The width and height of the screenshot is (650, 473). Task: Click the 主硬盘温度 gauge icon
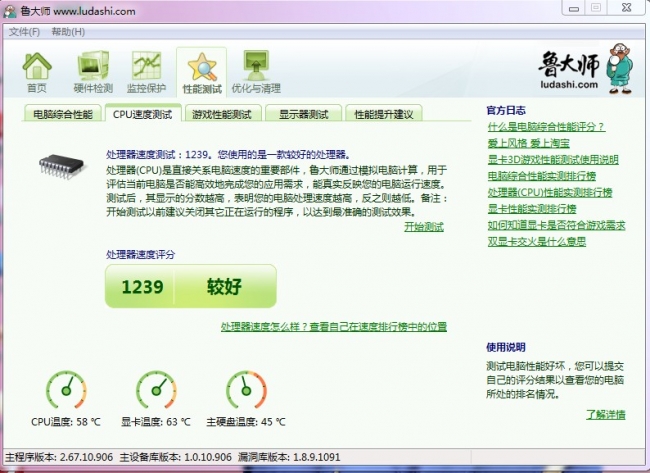click(246, 391)
